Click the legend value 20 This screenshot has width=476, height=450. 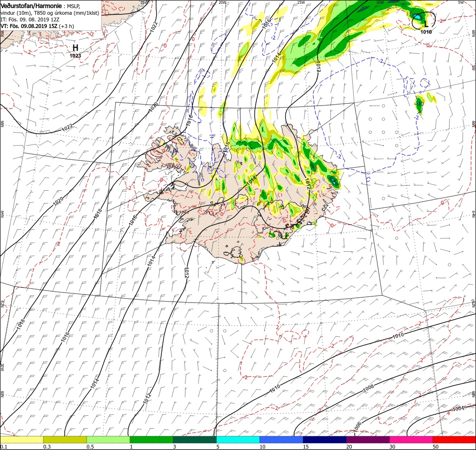coord(349,447)
